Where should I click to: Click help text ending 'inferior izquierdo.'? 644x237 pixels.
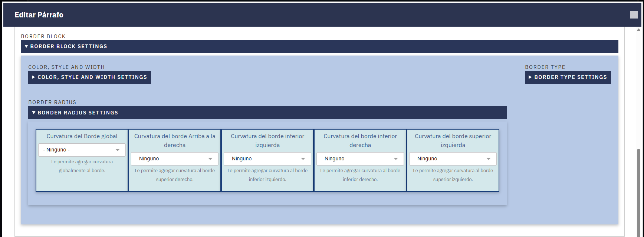[x=267, y=175]
